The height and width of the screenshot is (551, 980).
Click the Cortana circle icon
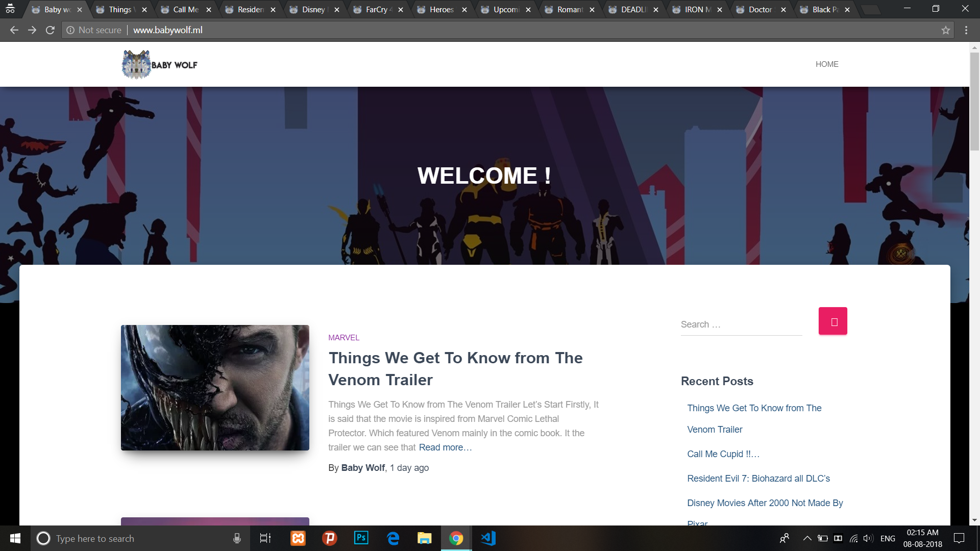(x=43, y=538)
